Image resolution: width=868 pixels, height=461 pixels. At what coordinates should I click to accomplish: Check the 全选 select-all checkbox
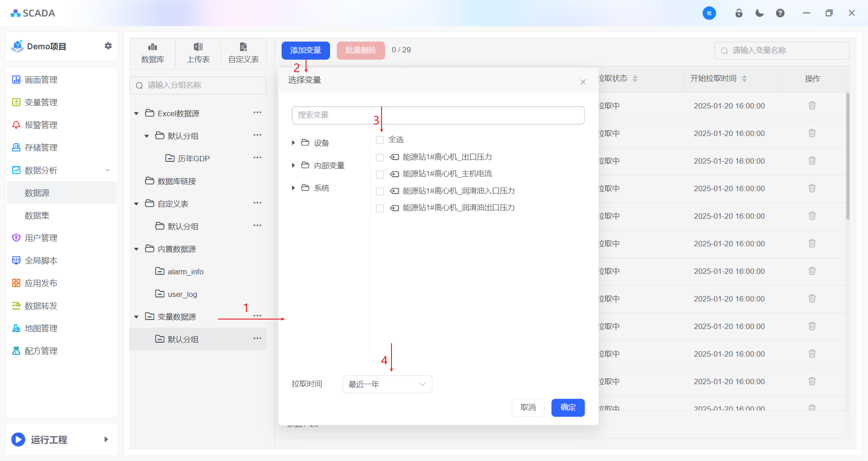(x=380, y=140)
